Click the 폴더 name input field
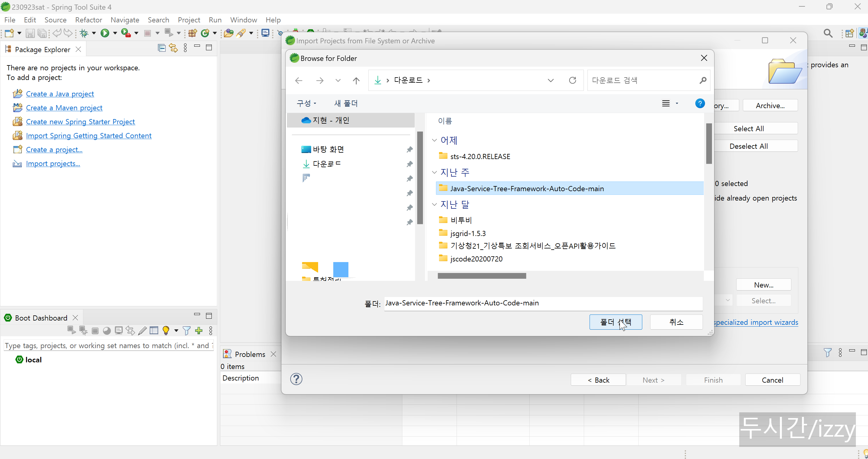 click(x=543, y=303)
